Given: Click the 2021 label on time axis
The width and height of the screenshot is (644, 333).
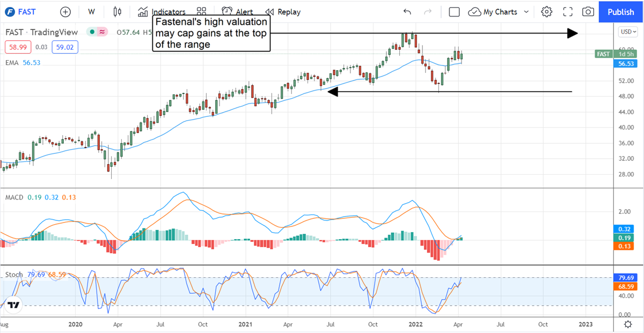Looking at the screenshot, I should (x=245, y=324).
